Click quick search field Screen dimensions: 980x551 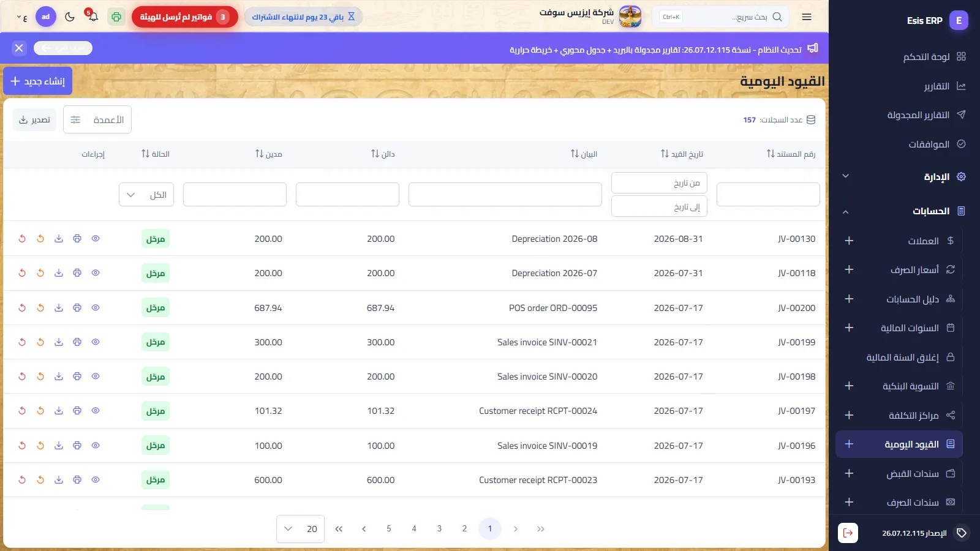click(x=720, y=17)
